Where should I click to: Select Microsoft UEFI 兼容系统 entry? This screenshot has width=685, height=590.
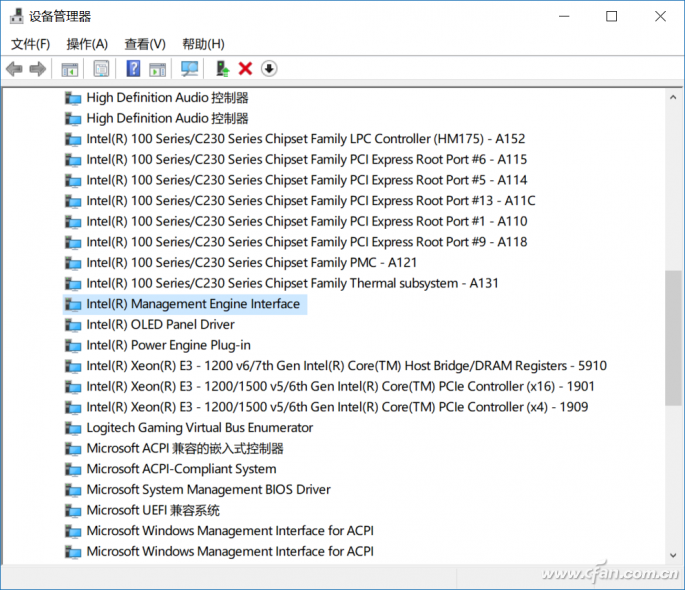tap(153, 510)
